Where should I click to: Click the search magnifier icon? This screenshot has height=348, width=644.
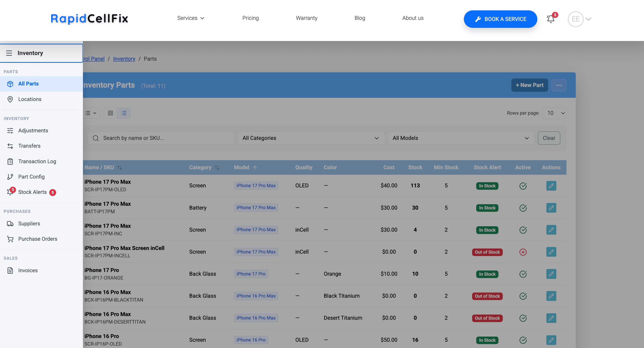tap(95, 138)
